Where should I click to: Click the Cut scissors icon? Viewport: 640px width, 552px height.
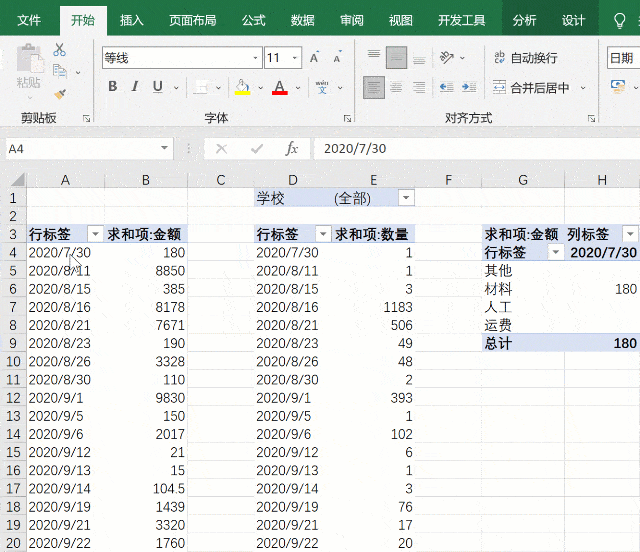(59, 49)
